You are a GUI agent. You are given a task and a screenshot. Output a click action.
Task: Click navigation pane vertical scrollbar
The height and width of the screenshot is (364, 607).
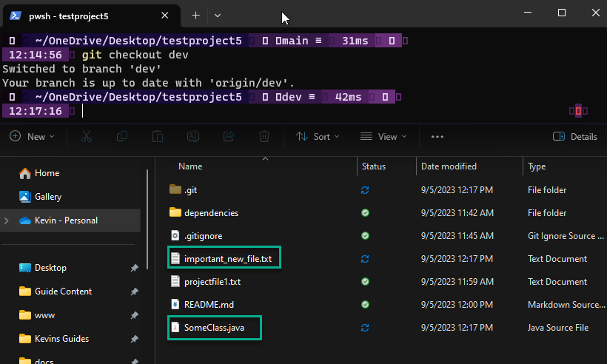147,219
